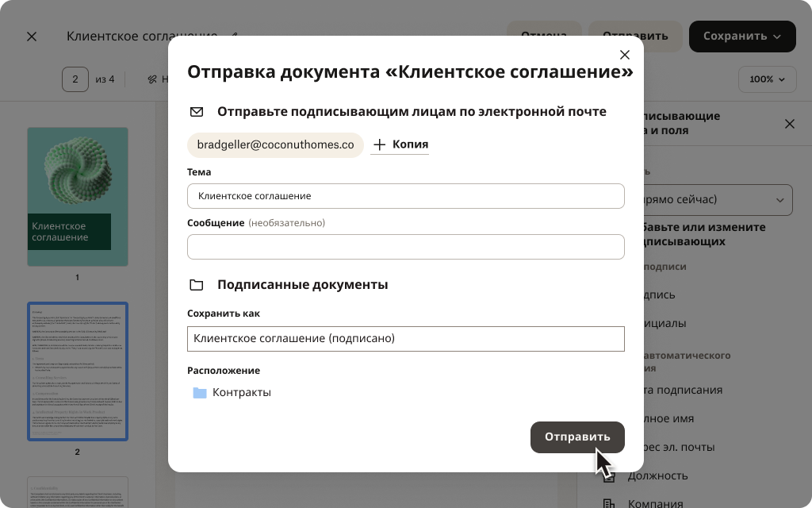This screenshot has width=812, height=508.
Task: Edit the Тема subject field
Action: (405, 196)
